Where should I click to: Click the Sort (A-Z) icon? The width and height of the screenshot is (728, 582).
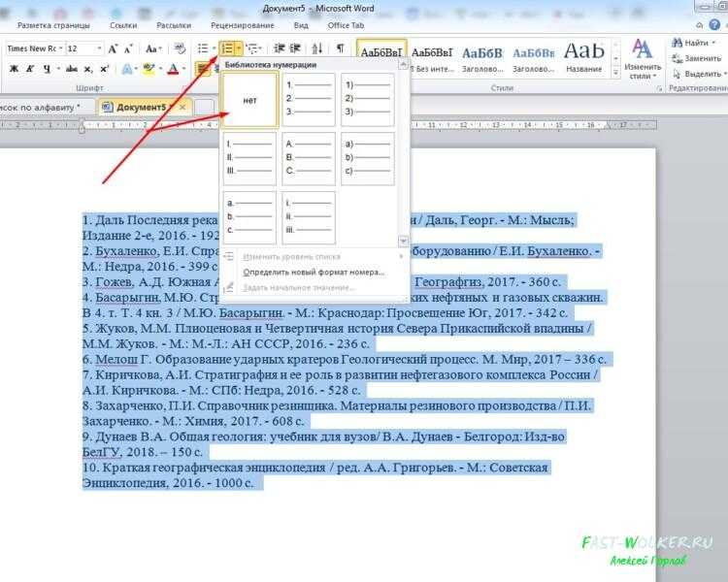point(317,48)
